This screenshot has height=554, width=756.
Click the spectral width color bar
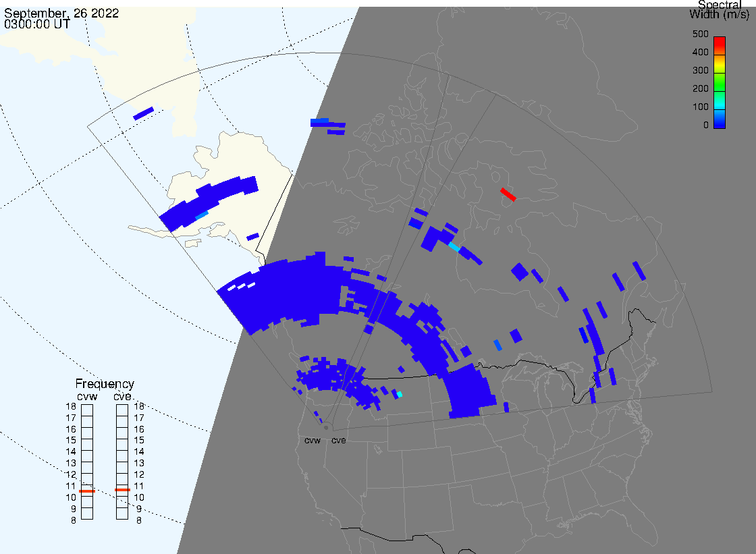pos(720,82)
